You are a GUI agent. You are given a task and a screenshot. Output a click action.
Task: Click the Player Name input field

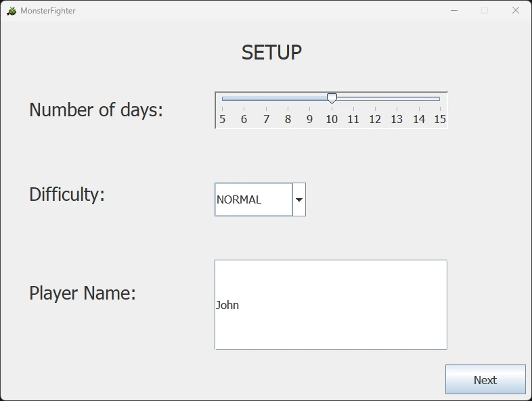click(331, 304)
